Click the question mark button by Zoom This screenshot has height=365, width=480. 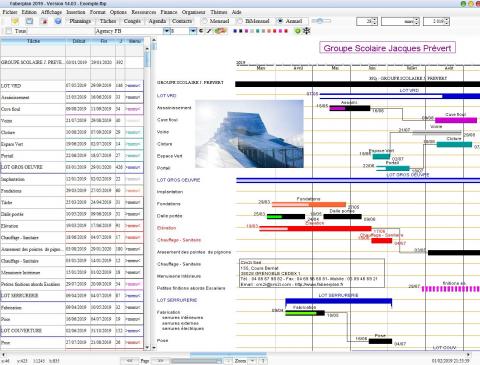(263, 361)
